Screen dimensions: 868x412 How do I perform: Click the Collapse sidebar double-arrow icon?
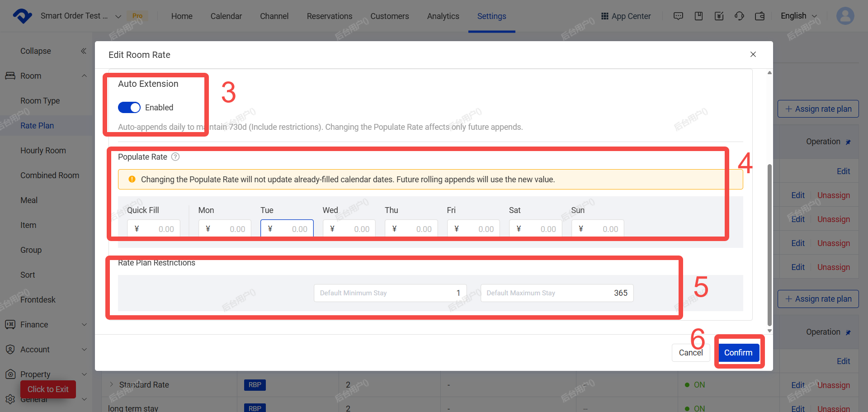click(x=84, y=51)
